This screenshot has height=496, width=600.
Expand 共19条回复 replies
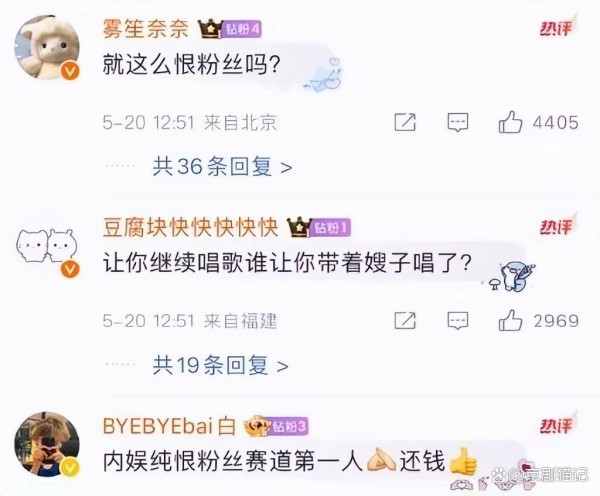(220, 365)
